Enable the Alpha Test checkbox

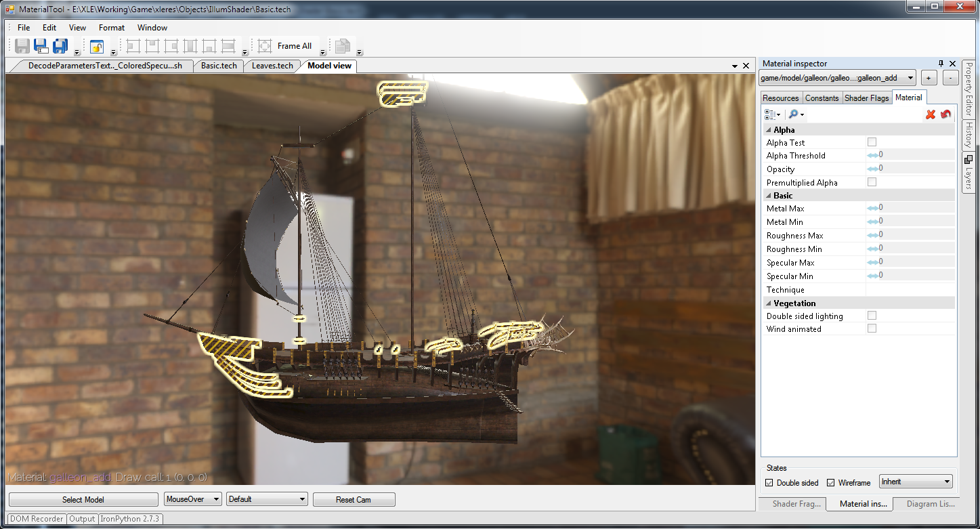872,142
